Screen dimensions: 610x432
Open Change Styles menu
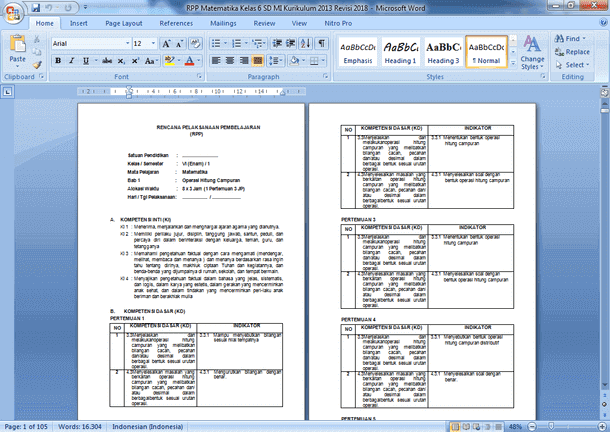coord(532,52)
